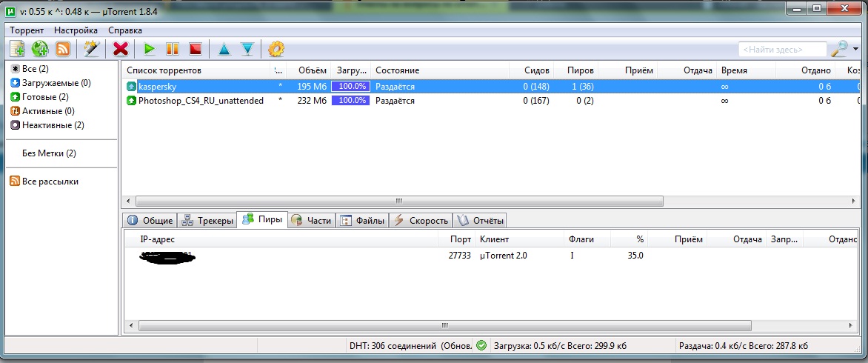Image resolution: width=868 pixels, height=363 pixels.
Task: Click the 'Раздача: 0.4 кб/с' status entry
Action: [743, 347]
